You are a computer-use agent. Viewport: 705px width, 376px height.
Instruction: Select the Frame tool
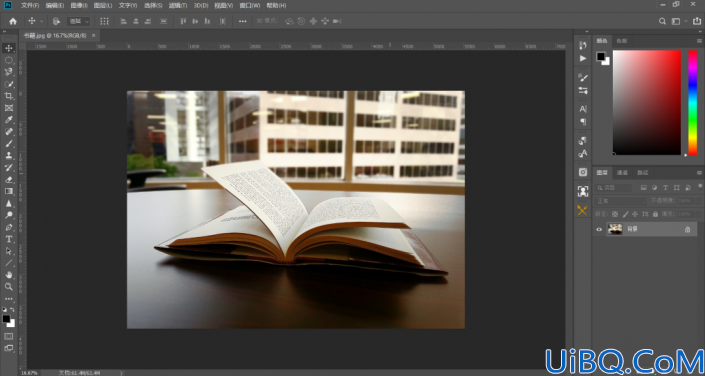[9, 108]
